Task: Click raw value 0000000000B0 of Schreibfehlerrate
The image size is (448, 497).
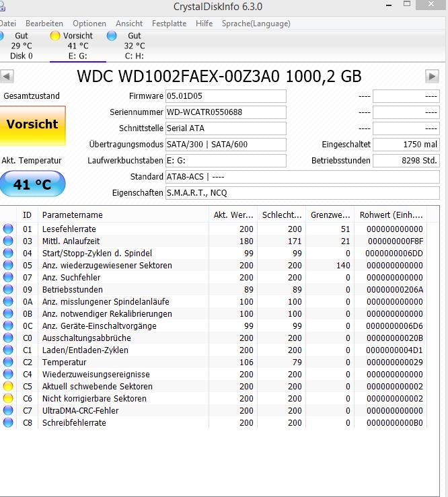Action: tap(395, 422)
